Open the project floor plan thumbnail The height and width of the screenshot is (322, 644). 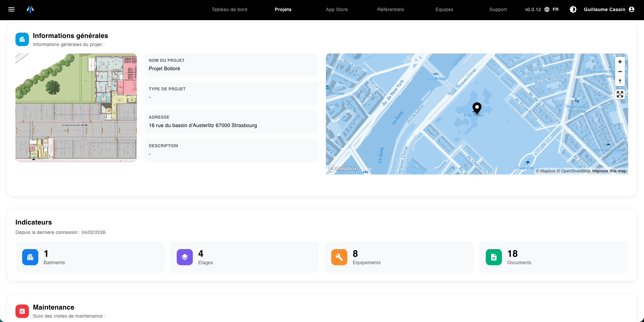tap(76, 108)
